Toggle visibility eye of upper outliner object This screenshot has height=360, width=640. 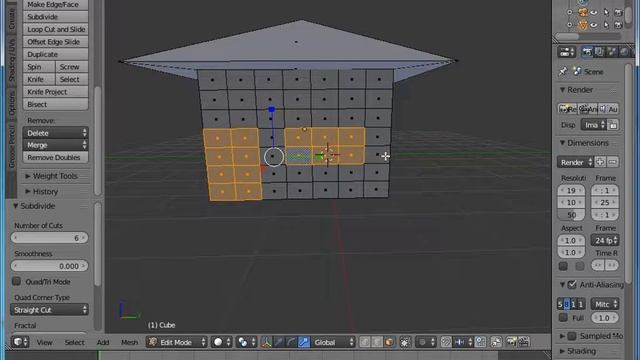[594, 12]
